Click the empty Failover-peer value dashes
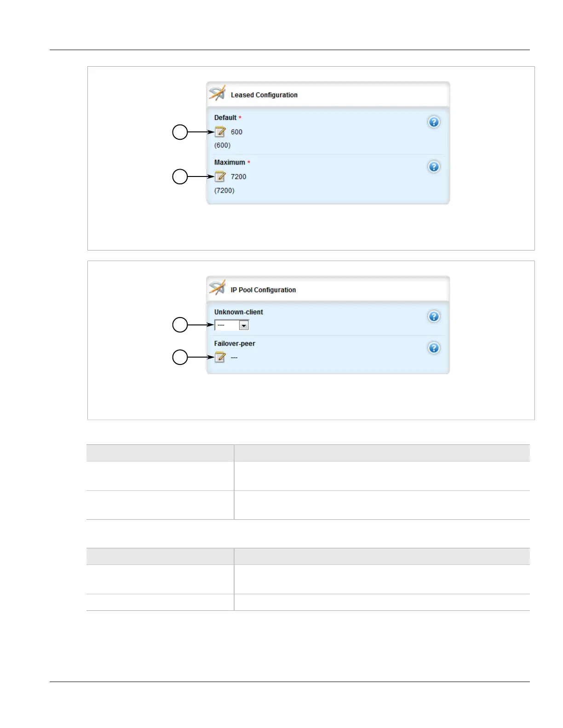Screen dimensions: 563x728 pos(234,358)
